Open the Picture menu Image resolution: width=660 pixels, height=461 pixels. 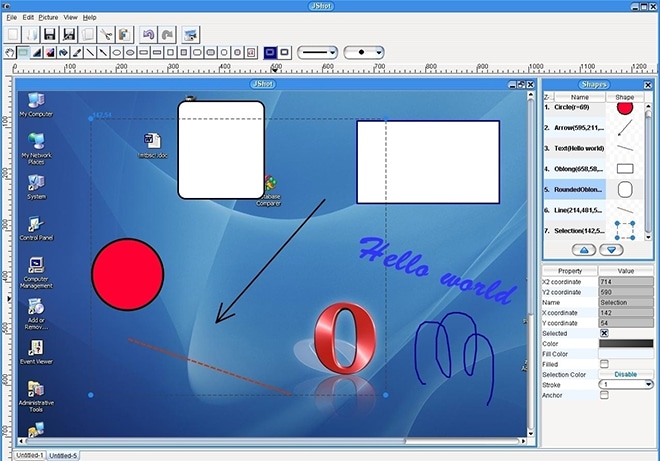point(49,17)
